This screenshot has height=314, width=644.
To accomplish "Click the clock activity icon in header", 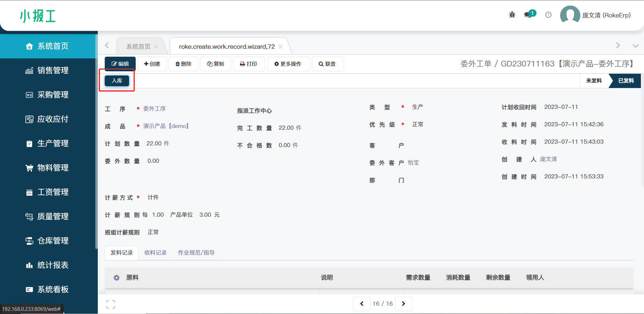I will click(548, 15).
